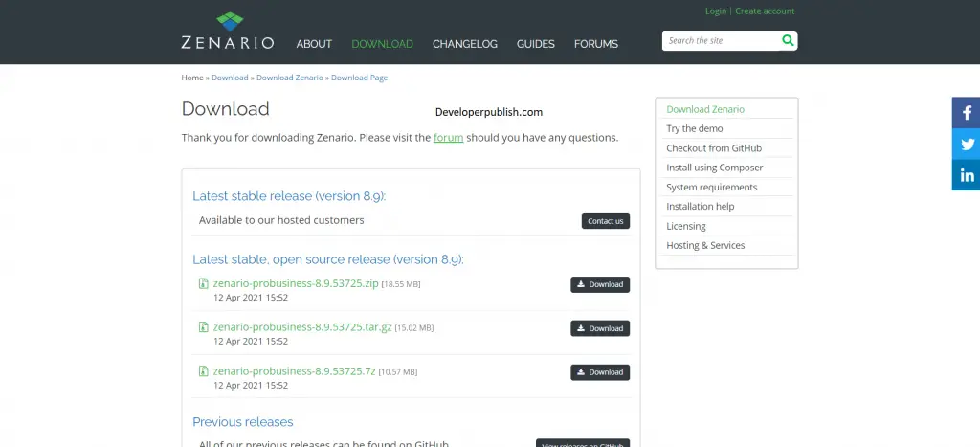Click the Create account link

click(765, 11)
